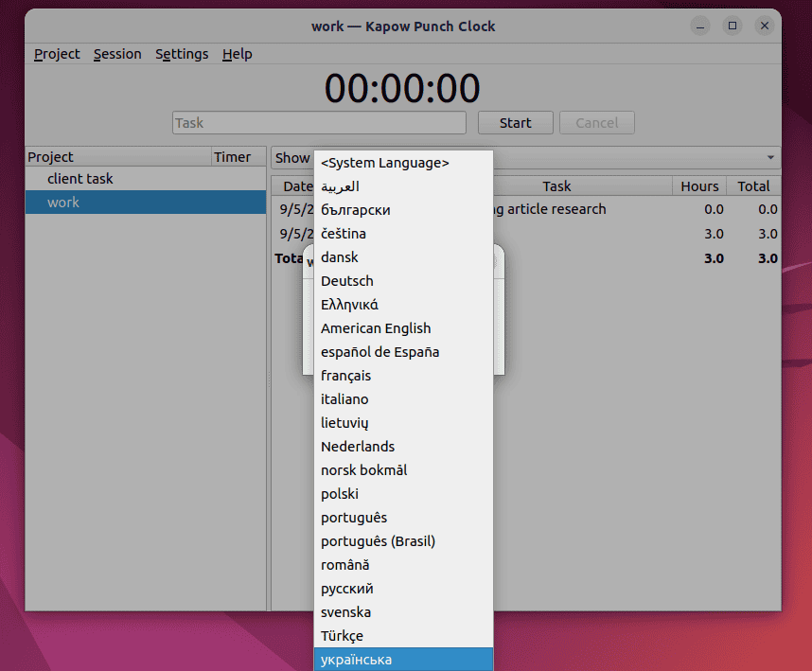This screenshot has height=671, width=812.
Task: Choose "svenska" from the language list
Action: pos(345,611)
